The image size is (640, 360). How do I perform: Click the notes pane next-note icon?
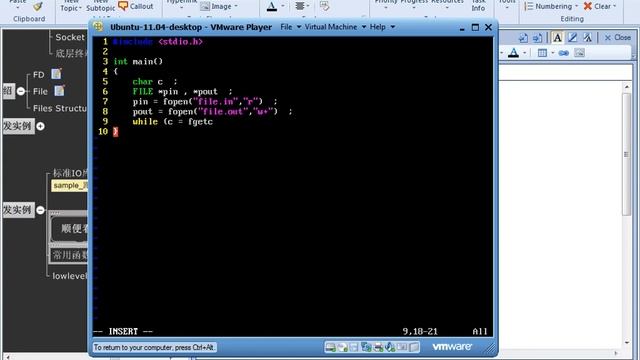[538, 38]
